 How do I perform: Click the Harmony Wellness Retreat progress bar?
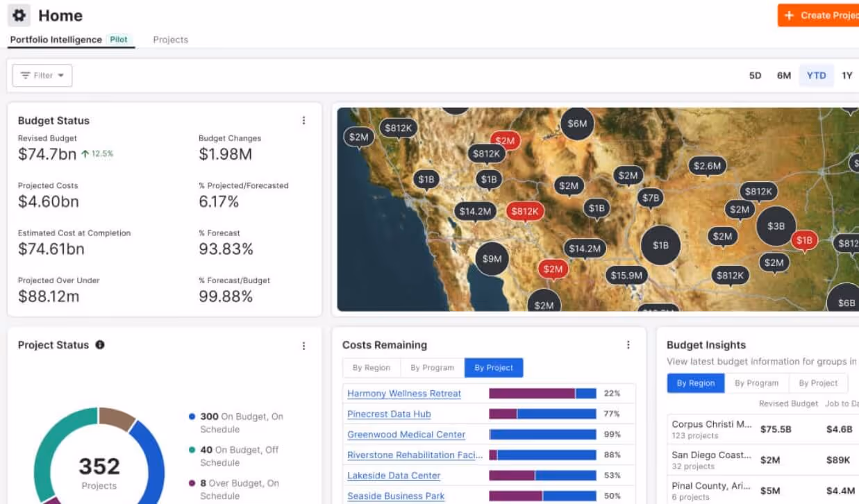(542, 394)
